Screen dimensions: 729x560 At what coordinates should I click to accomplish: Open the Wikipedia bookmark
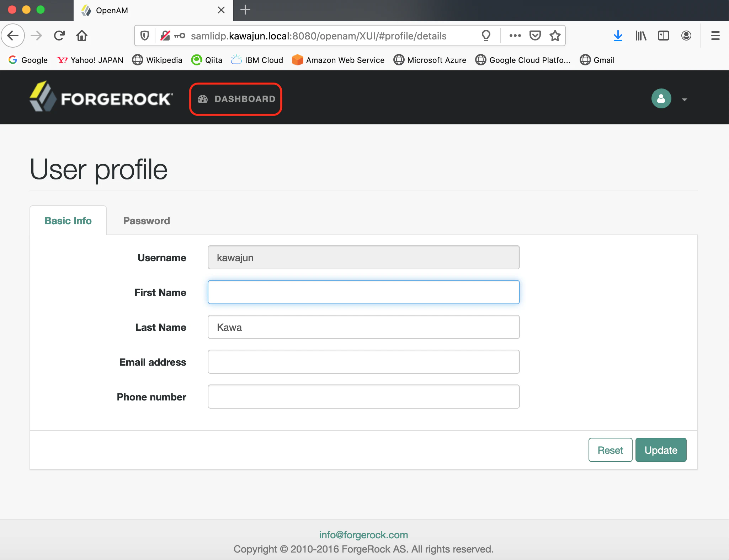point(157,60)
